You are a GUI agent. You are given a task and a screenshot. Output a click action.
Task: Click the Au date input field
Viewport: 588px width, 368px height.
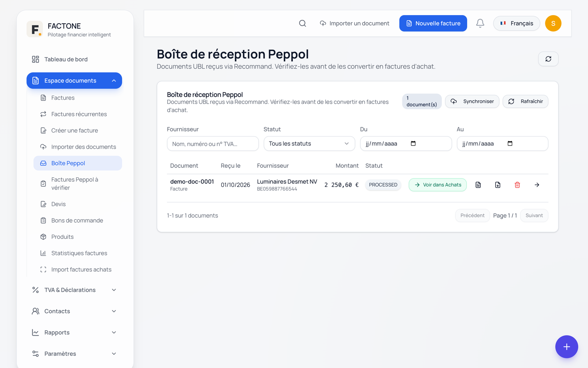point(502,144)
